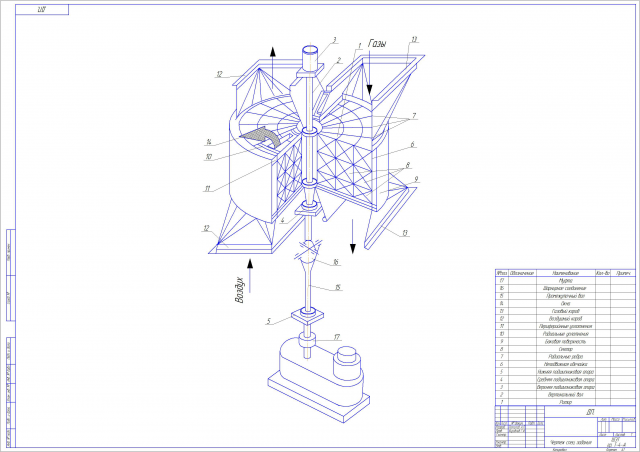Click the "Боковая поверхность" row in the table

coord(565,341)
